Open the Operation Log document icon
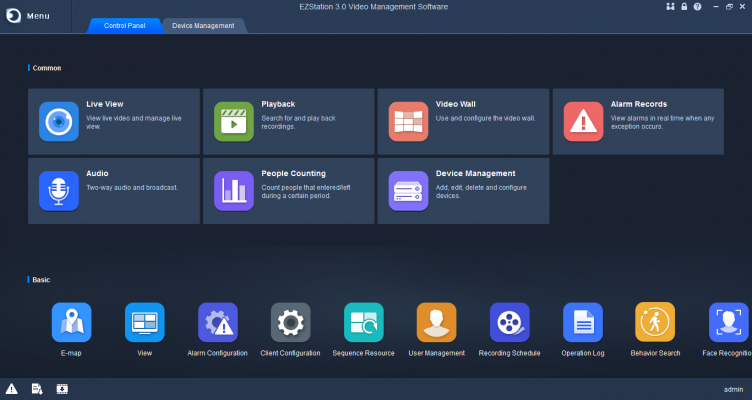752x400 pixels. click(583, 322)
